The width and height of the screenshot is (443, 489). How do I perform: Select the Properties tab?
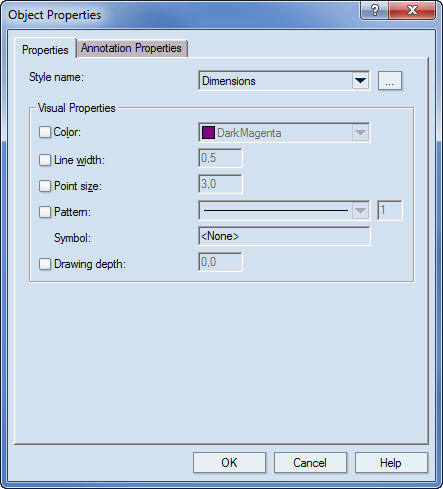(x=45, y=49)
